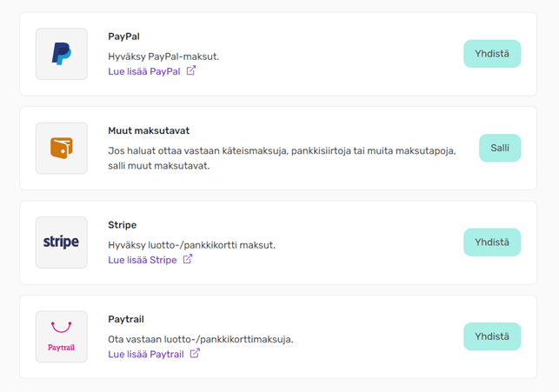The width and height of the screenshot is (559, 392).
Task: Open the "Lue lisää Paytrail" link
Action: (145, 354)
